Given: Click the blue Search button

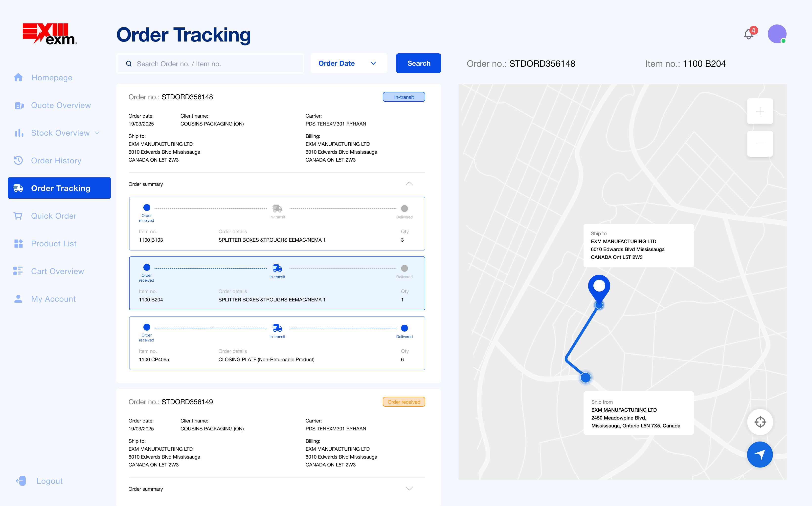Looking at the screenshot, I should click(x=418, y=63).
